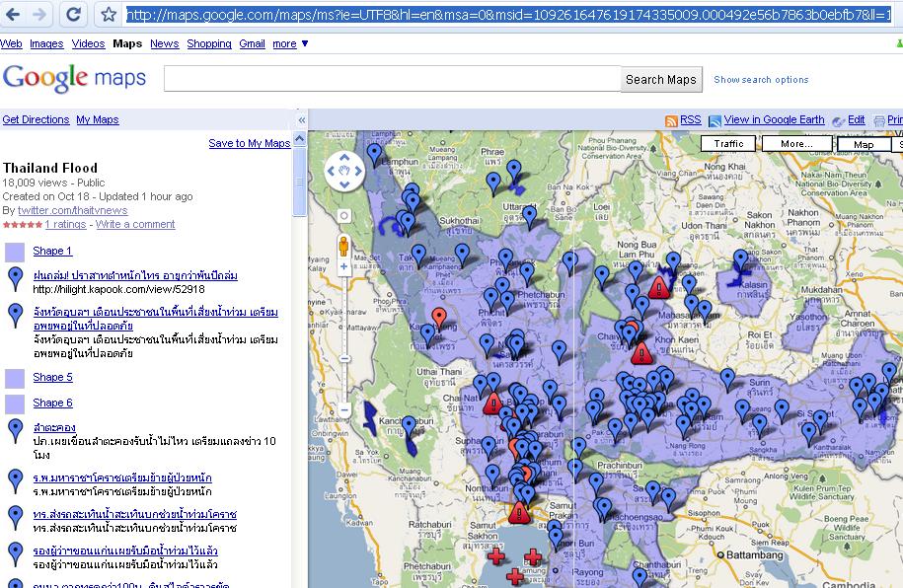The width and height of the screenshot is (903, 588).
Task: Click the Get Directions link
Action: tap(36, 119)
